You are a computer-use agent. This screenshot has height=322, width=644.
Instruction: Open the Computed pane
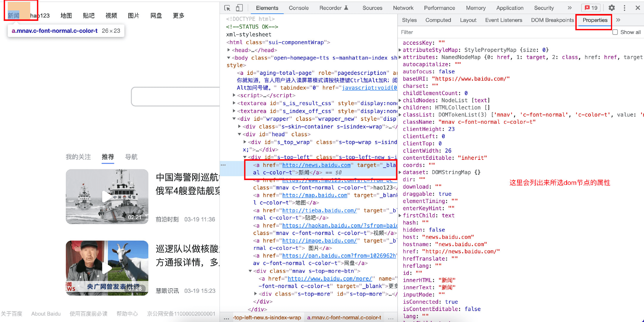pos(438,20)
